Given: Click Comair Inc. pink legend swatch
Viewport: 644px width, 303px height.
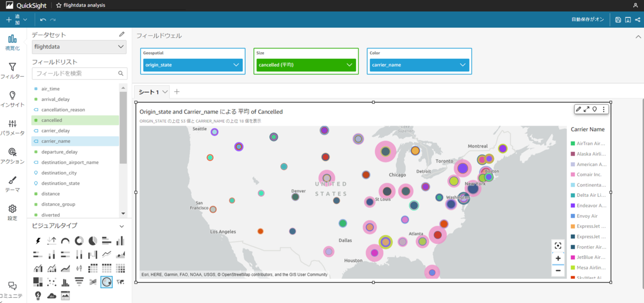Looking at the screenshot, I should (573, 175).
